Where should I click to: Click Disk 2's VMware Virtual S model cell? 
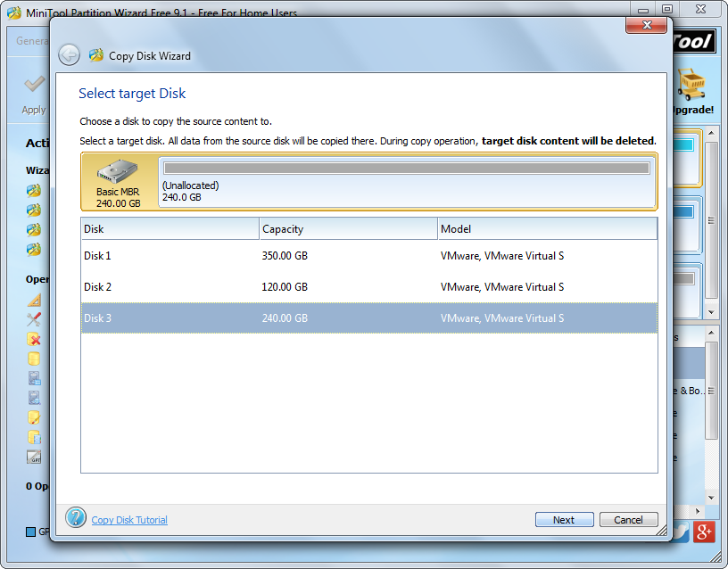502,287
